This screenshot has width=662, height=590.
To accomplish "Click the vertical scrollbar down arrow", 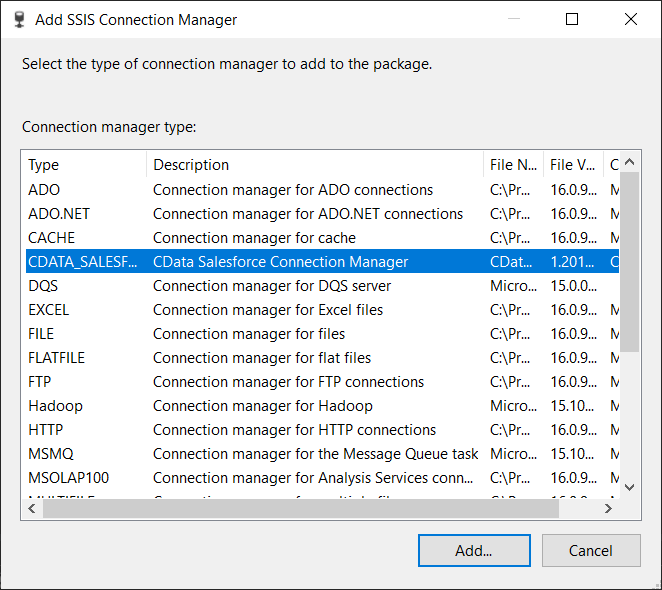I will point(630,487).
